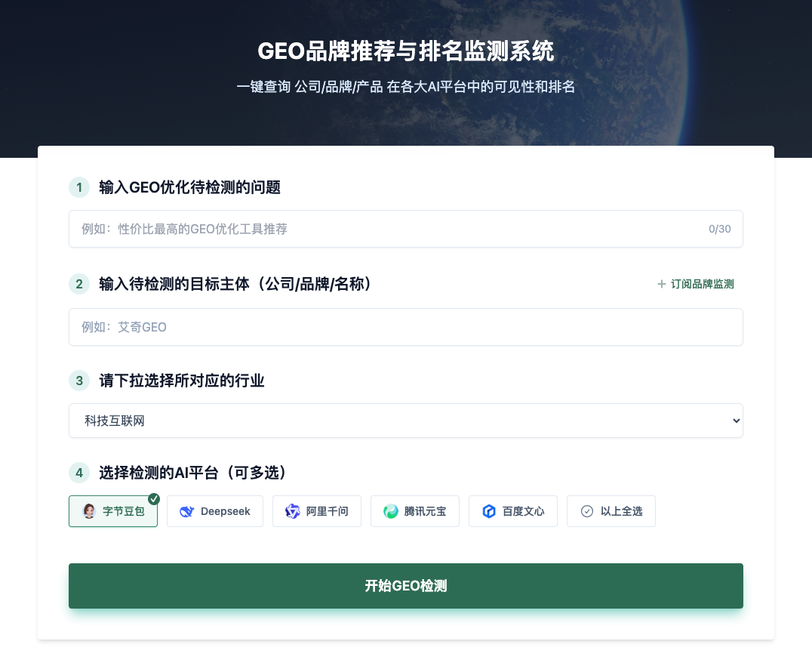Click the Deepseek whale logo icon
The height and width of the screenshot is (669, 812).
click(186, 511)
